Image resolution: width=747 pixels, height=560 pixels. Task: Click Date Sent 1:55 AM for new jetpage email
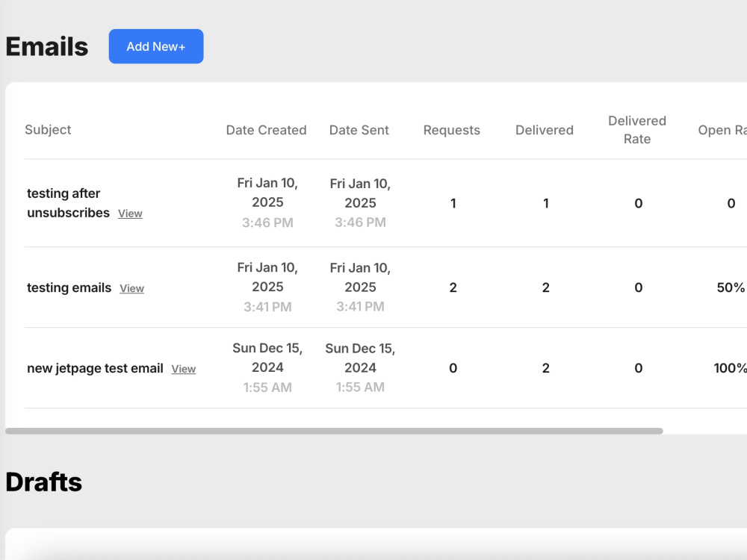(x=360, y=387)
